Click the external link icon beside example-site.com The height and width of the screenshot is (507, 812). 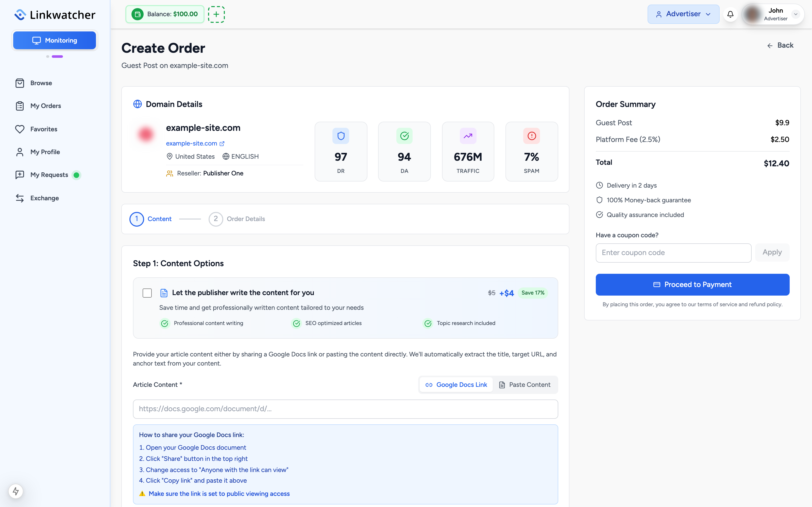tap(222, 143)
